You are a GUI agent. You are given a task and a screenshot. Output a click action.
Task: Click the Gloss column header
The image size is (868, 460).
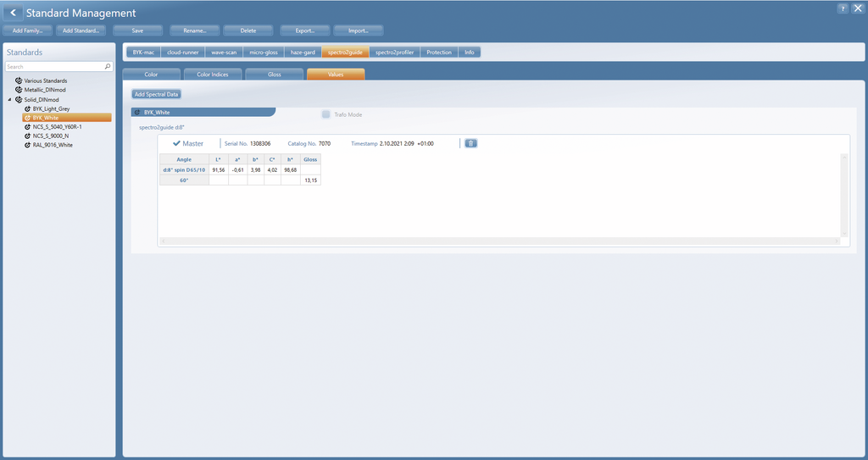[310, 159]
